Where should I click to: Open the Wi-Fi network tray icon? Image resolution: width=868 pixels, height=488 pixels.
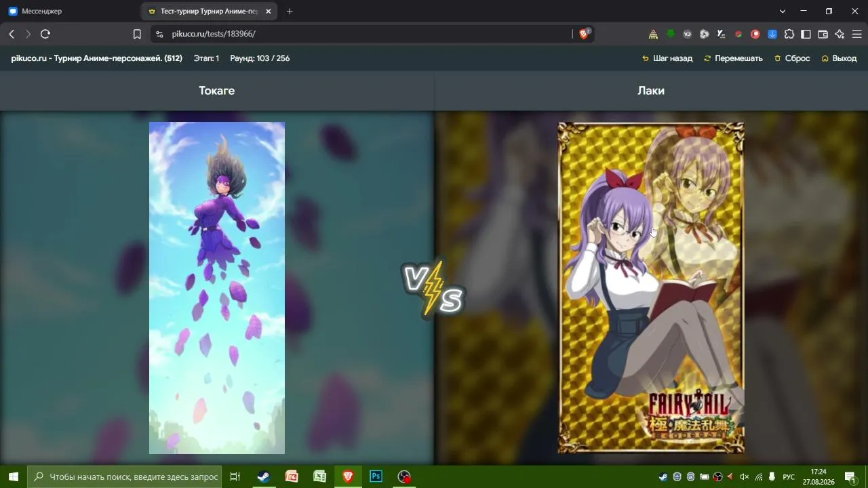click(x=758, y=477)
